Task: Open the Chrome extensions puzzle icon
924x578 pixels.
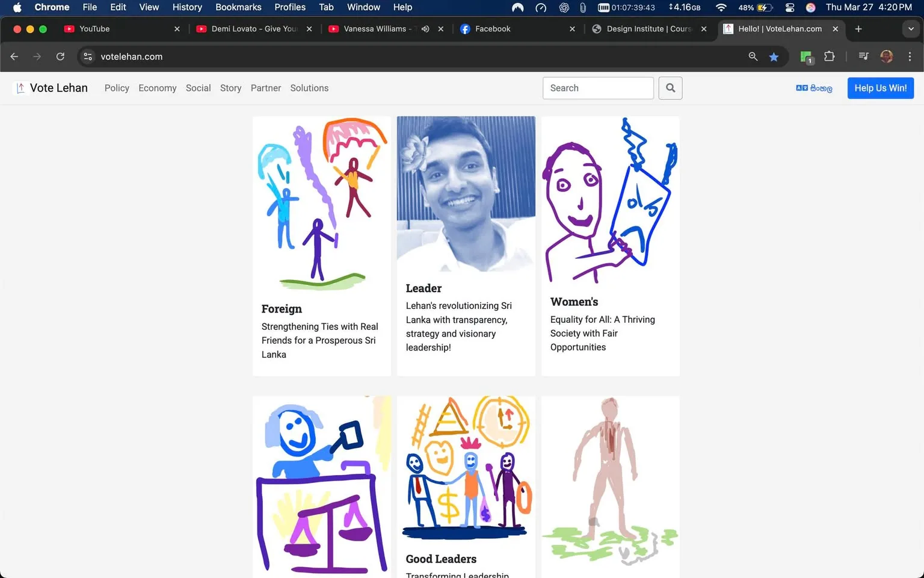Action: tap(830, 56)
